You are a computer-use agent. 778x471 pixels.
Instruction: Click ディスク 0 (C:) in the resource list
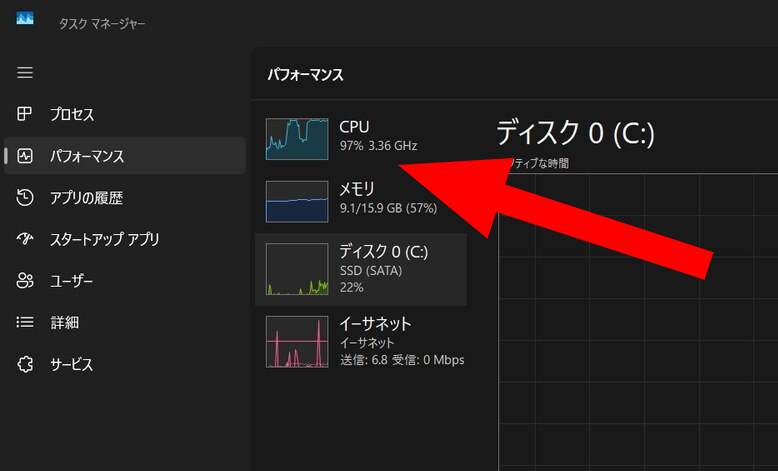[384, 252]
